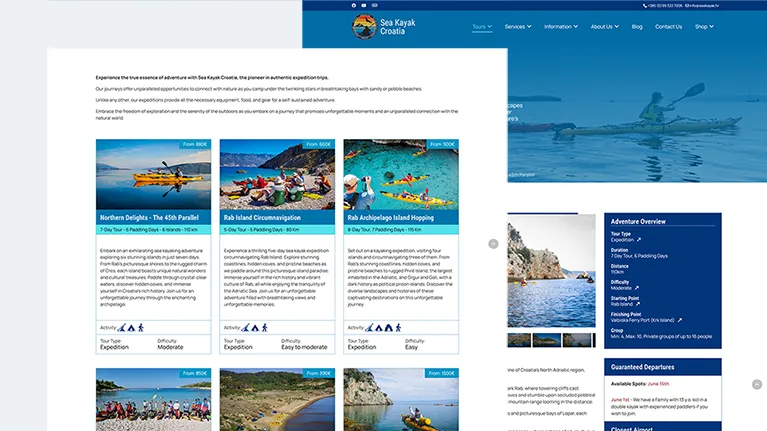The height and width of the screenshot is (431, 767).
Task: Open the Rab Archipelago Island Hopping tour photo
Action: (401, 175)
